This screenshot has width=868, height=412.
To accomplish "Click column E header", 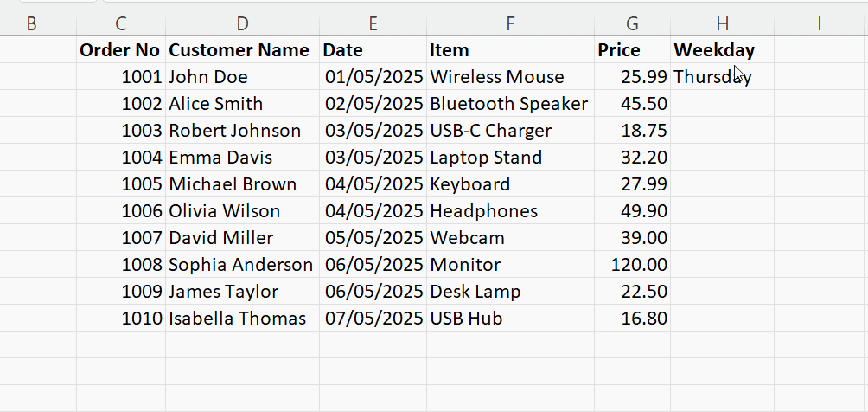I will tap(373, 24).
